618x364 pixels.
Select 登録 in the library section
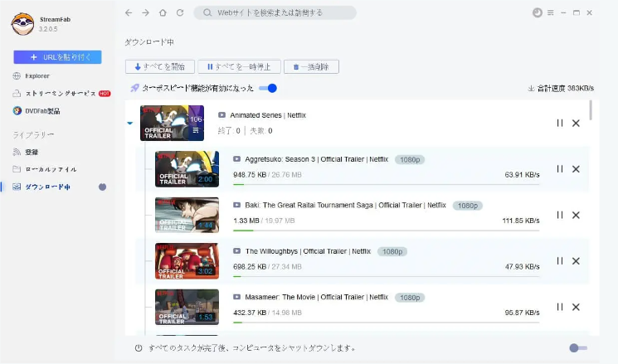pos(26,152)
